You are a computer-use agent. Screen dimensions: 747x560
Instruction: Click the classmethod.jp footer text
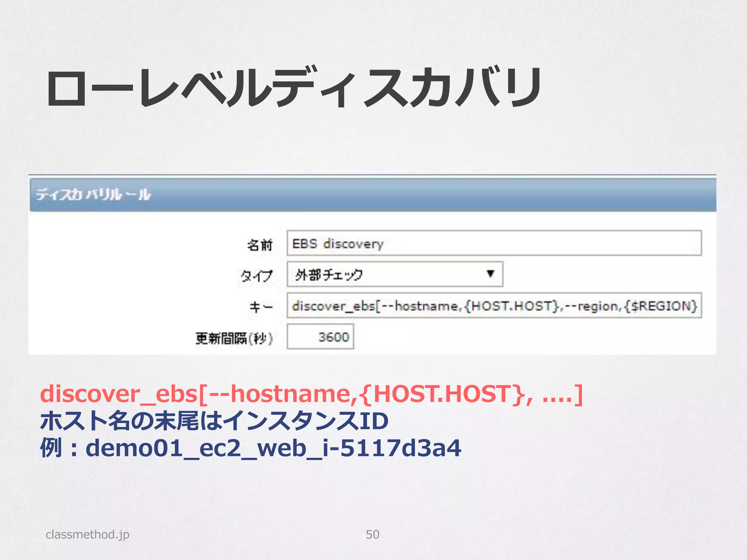[88, 534]
